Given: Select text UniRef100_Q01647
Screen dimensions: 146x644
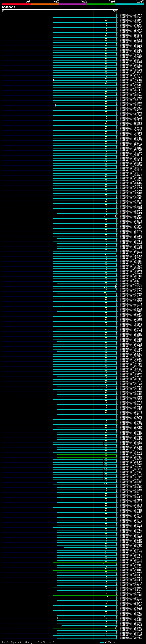Looking at the screenshot, I should [x=131, y=77].
